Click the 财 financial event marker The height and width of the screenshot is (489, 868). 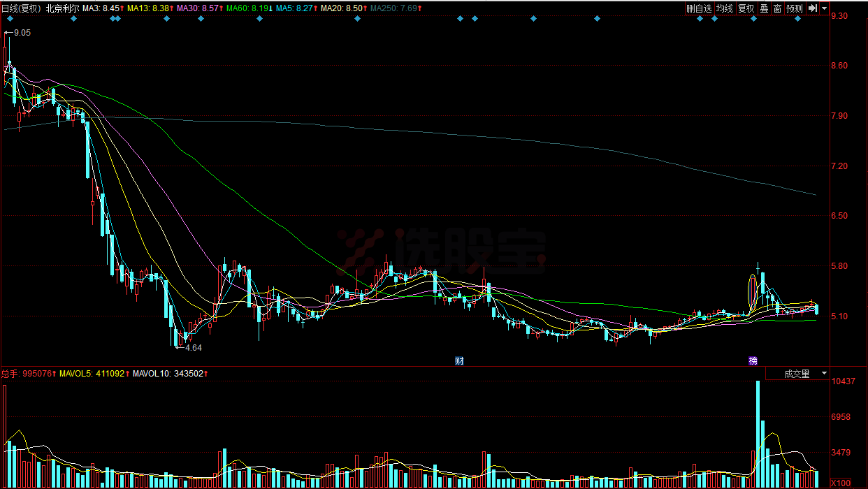click(x=459, y=361)
